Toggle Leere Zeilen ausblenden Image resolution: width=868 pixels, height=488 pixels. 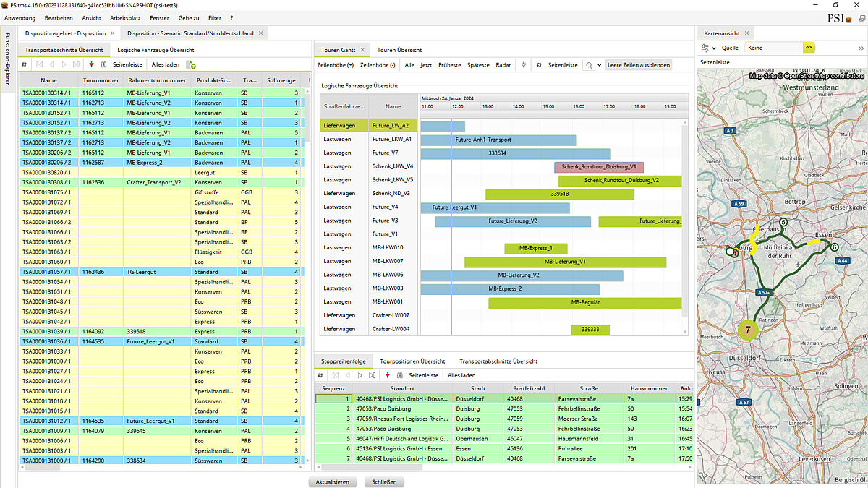tap(639, 65)
